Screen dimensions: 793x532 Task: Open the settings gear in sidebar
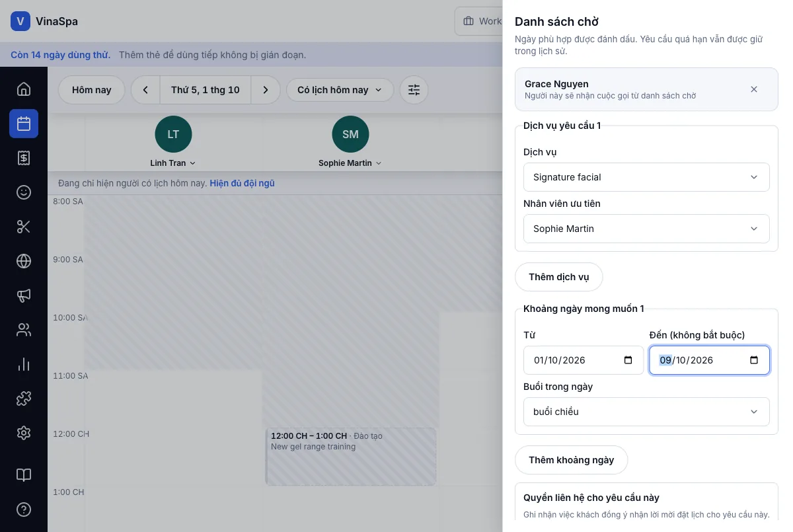(x=24, y=433)
